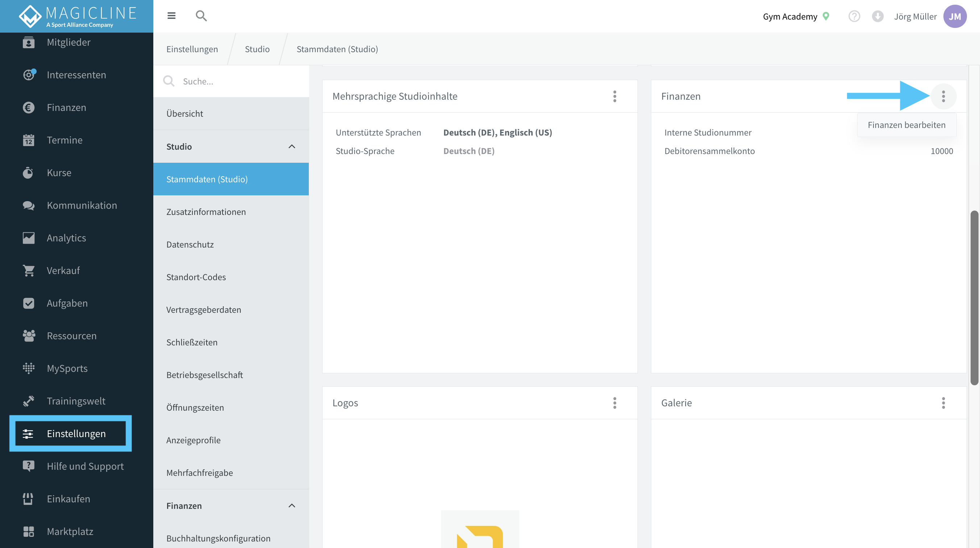Viewport: 980px width, 548px height.
Task: Click the Studio-Sprache label
Action: click(365, 151)
